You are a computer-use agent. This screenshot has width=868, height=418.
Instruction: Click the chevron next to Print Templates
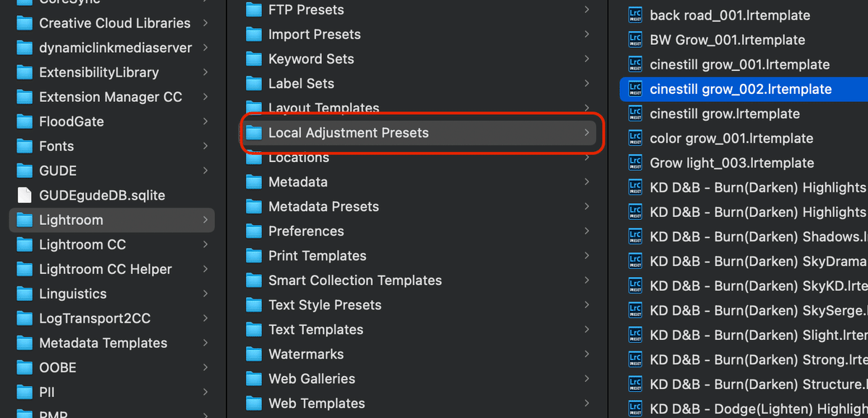pyautogui.click(x=587, y=255)
